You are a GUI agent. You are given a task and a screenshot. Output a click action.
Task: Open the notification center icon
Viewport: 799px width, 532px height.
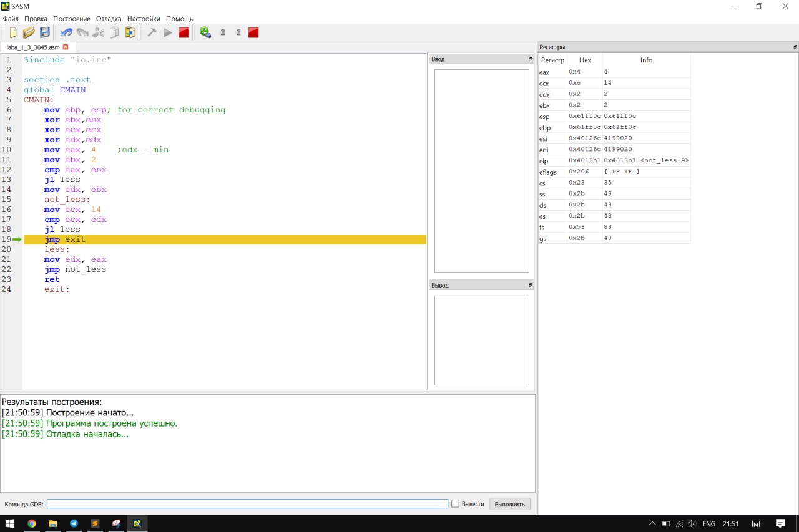click(x=780, y=524)
